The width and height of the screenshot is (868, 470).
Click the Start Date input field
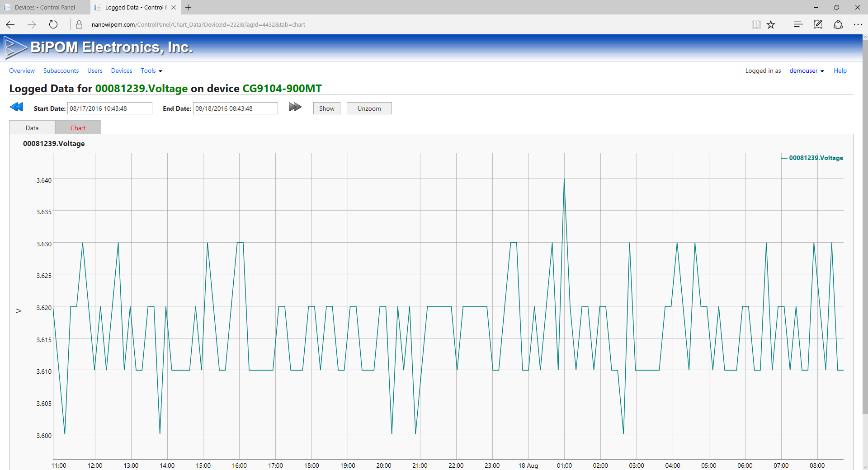(109, 108)
